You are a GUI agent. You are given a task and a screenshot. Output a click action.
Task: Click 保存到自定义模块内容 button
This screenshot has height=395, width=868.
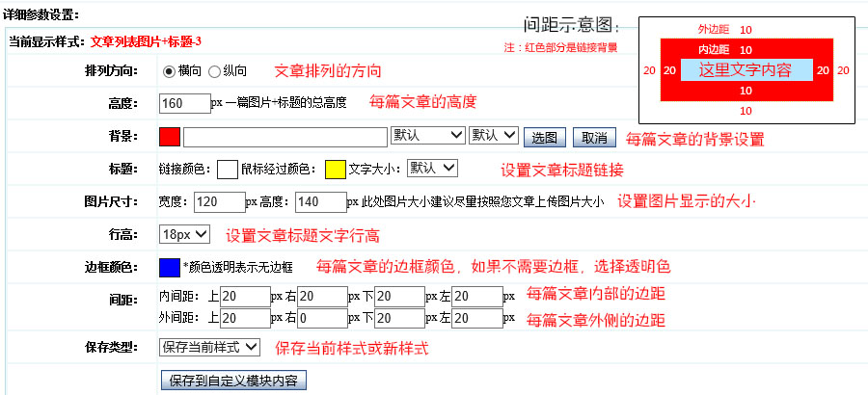click(234, 381)
